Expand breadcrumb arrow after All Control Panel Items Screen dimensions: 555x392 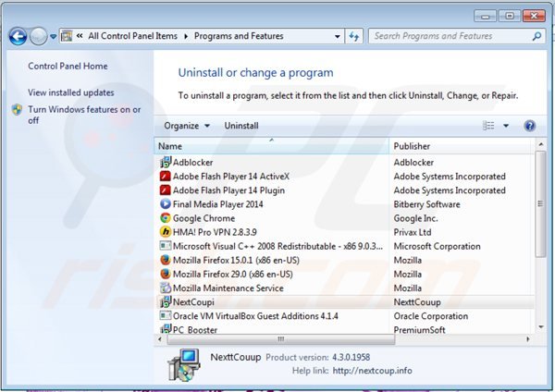pos(186,36)
